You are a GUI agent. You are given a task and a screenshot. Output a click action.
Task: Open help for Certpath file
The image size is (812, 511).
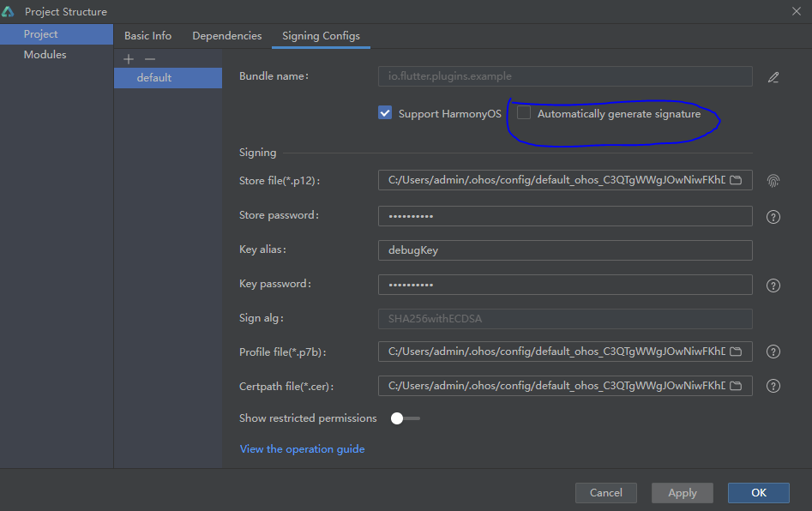click(x=773, y=386)
